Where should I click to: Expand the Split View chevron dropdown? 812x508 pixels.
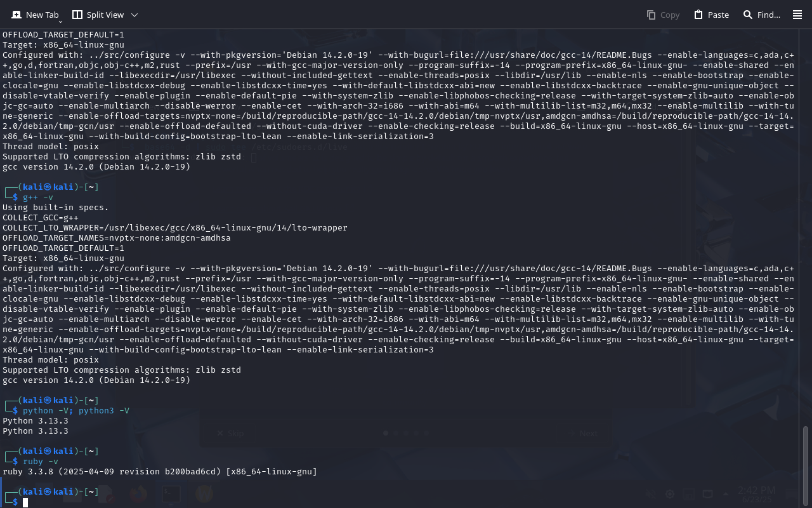(x=134, y=15)
